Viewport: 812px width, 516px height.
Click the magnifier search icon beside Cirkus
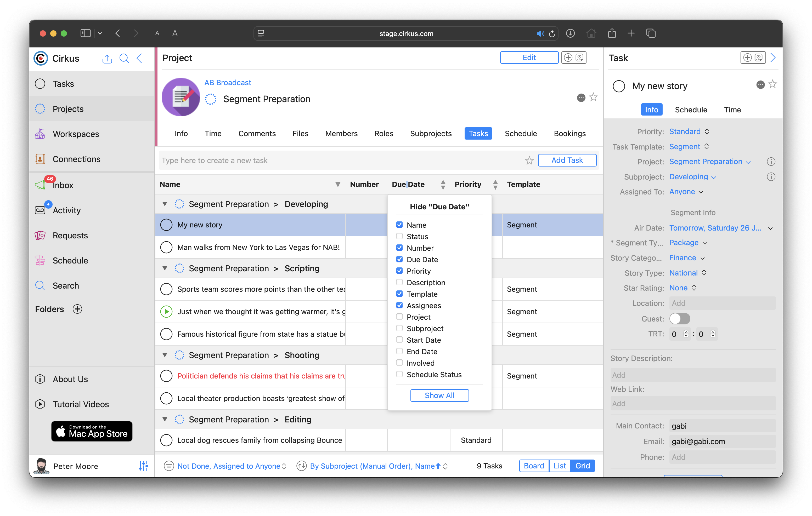coord(124,58)
